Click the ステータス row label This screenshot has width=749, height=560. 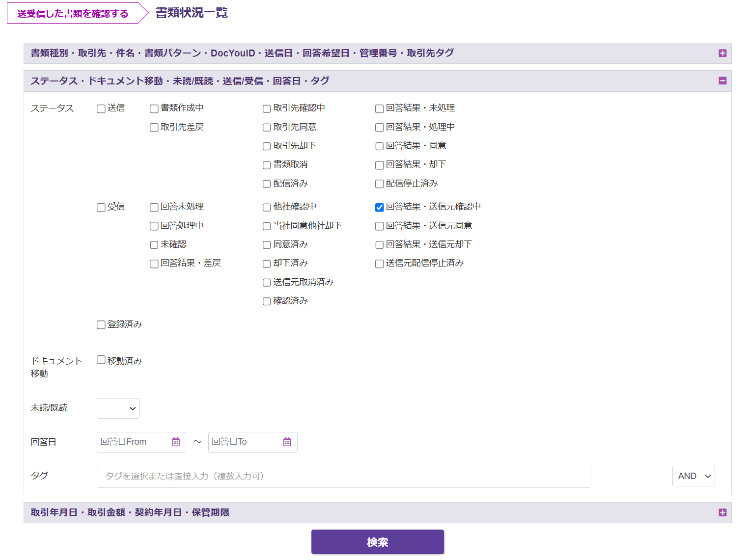[x=52, y=108]
